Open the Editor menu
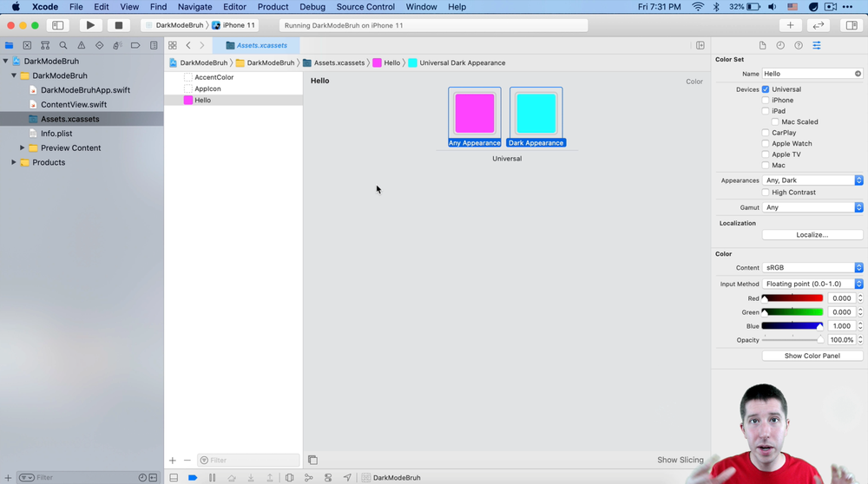 (234, 7)
